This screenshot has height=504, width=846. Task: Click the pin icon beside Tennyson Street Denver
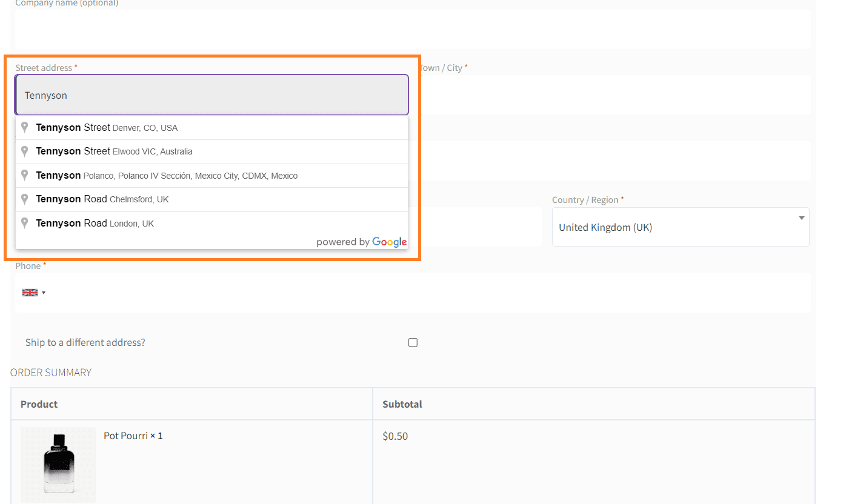25,128
